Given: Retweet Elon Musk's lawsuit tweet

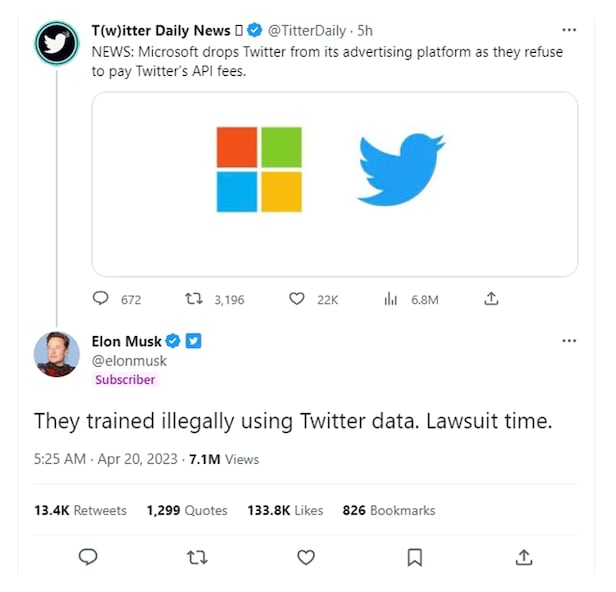Looking at the screenshot, I should [197, 557].
